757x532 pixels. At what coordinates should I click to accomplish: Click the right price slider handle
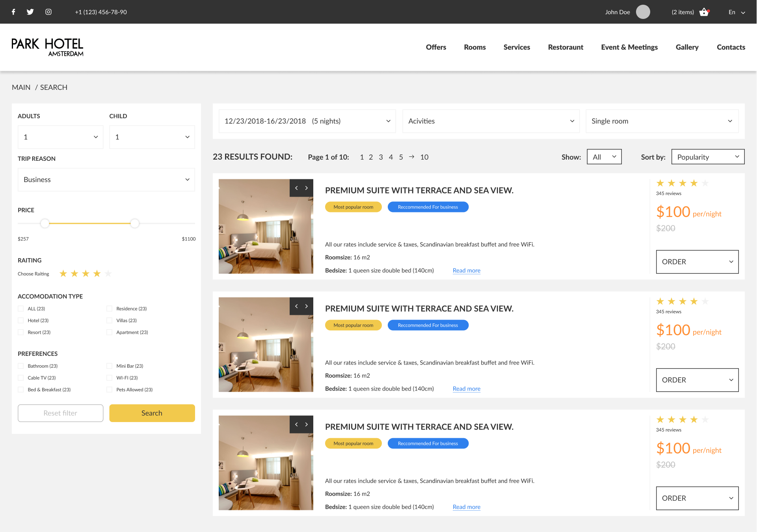135,223
